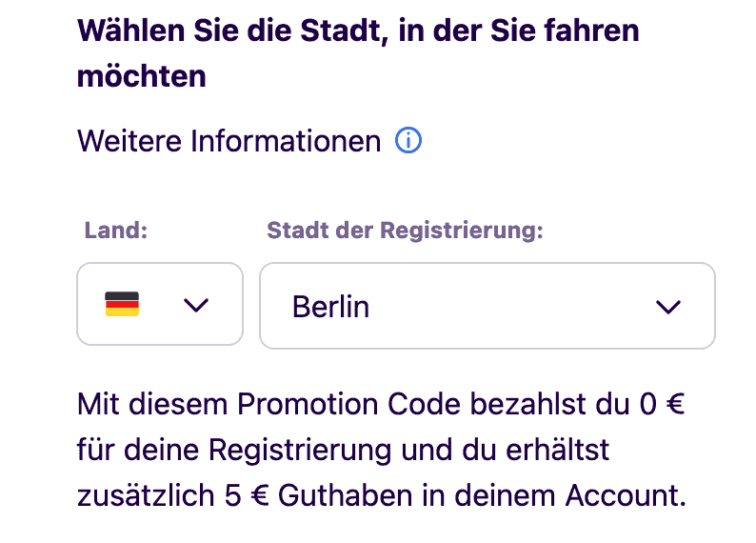Click the word möchten in the heading
756x543 pixels.
click(141, 76)
